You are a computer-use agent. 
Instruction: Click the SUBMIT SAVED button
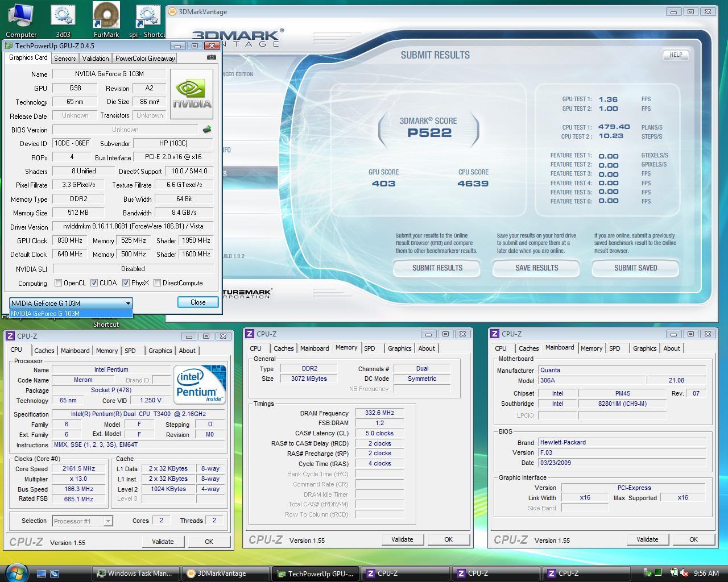coord(635,268)
